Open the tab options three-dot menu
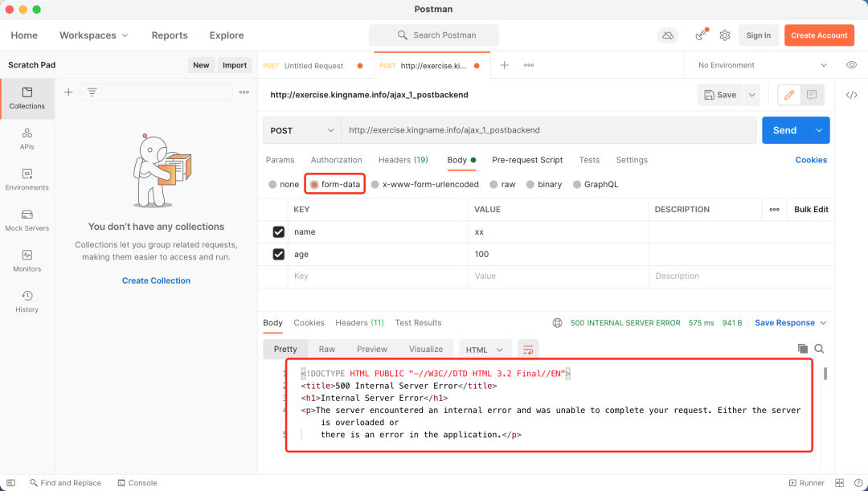The width and height of the screenshot is (868, 491). point(529,65)
